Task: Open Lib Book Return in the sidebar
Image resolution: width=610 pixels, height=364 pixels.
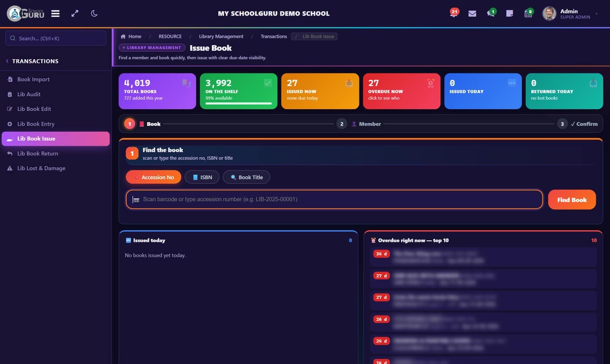Action: pyautogui.click(x=56, y=153)
